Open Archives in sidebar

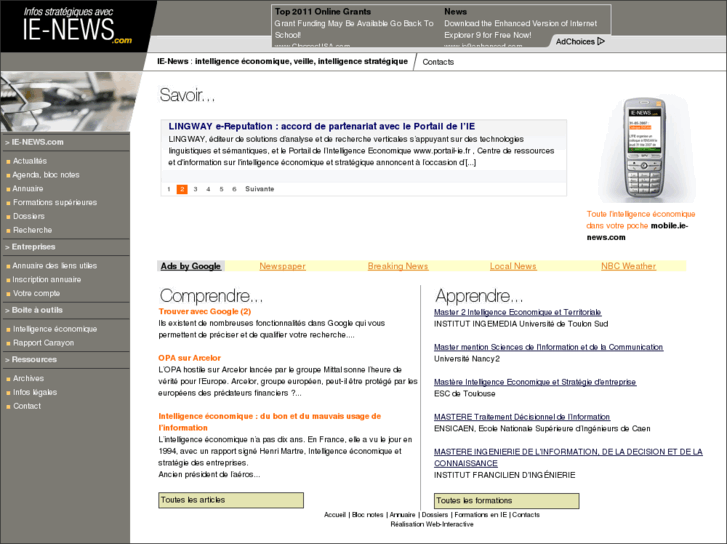(28, 378)
